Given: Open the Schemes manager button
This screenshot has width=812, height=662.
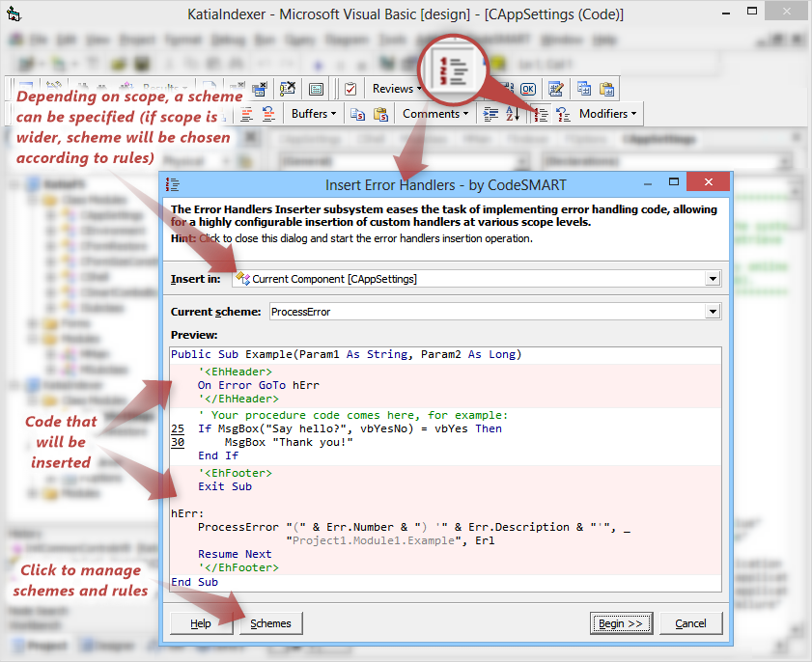Looking at the screenshot, I should (270, 623).
